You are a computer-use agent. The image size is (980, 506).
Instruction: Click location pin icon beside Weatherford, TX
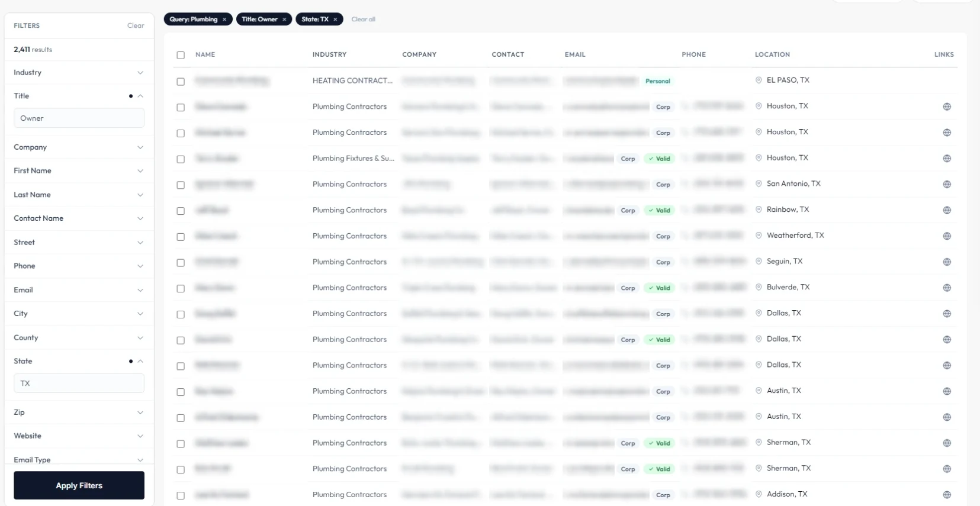(x=759, y=236)
